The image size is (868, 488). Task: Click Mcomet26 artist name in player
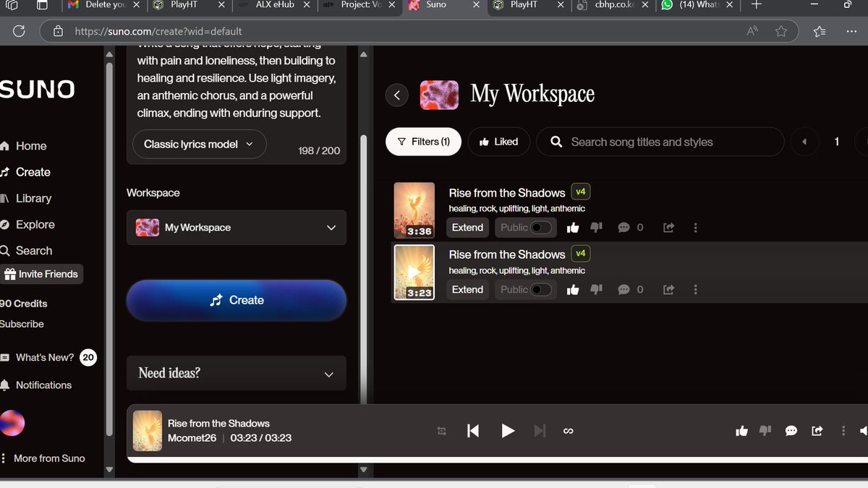click(x=192, y=438)
